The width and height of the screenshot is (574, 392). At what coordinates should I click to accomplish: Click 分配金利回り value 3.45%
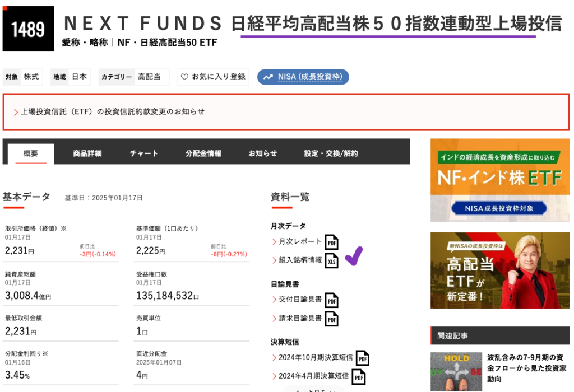tap(17, 375)
